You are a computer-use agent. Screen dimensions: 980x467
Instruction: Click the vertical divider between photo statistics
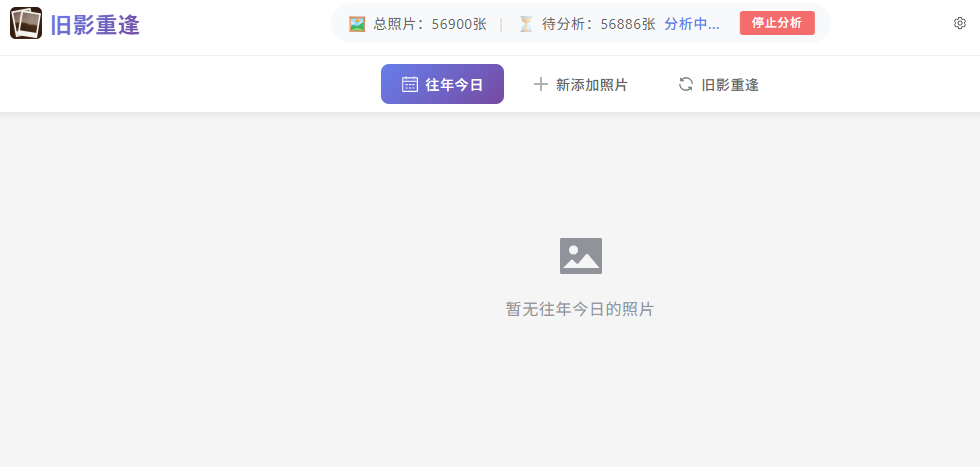point(501,24)
